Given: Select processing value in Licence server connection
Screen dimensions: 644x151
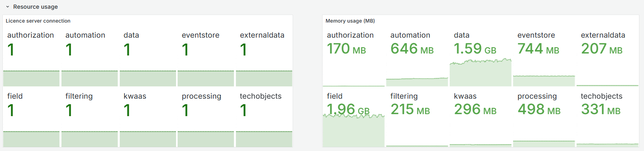Looking at the screenshot, I should (x=185, y=110).
